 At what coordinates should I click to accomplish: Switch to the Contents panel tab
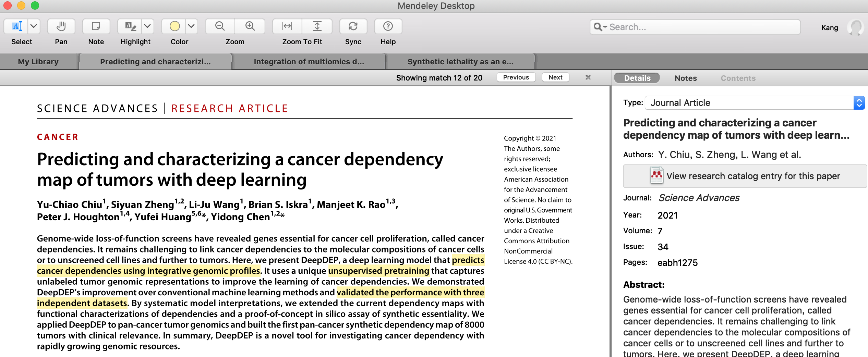click(x=738, y=78)
